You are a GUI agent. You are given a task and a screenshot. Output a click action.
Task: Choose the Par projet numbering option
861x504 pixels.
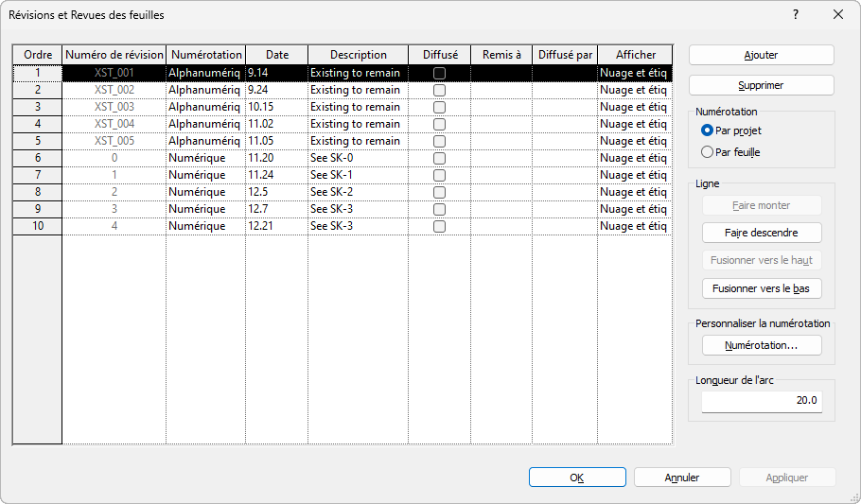pos(708,130)
